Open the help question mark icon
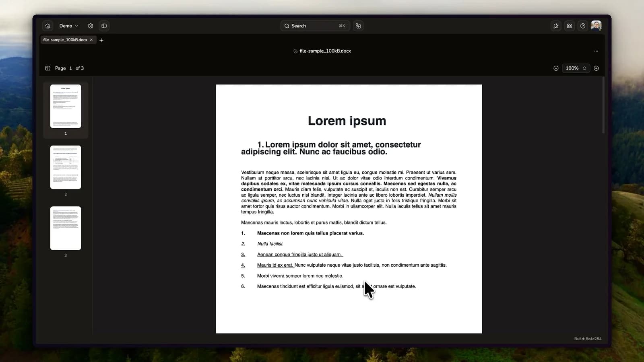 coord(582,26)
